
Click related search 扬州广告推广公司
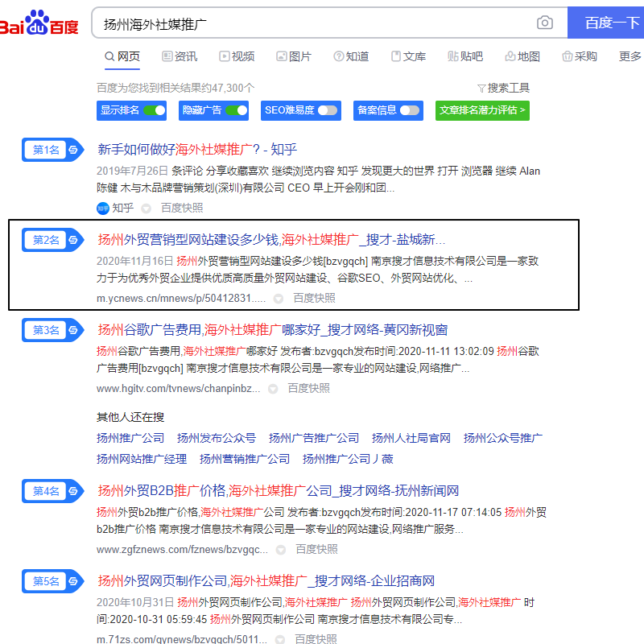coord(314,438)
